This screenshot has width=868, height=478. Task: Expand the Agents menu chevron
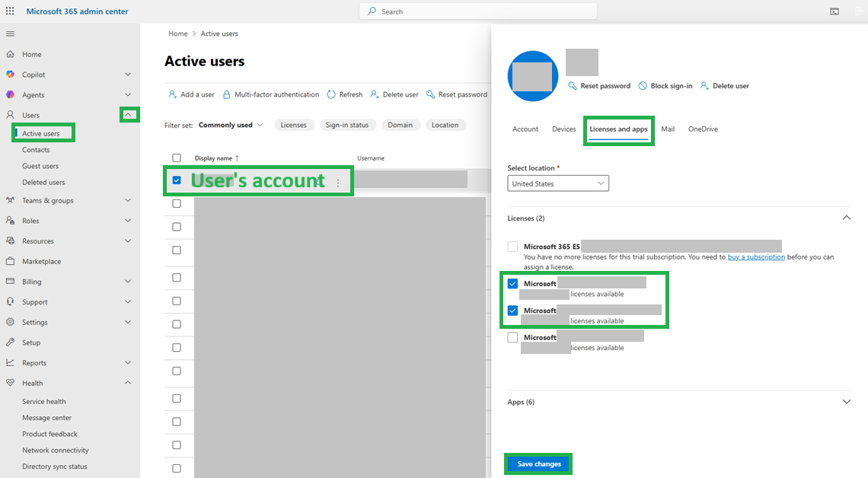click(x=128, y=94)
